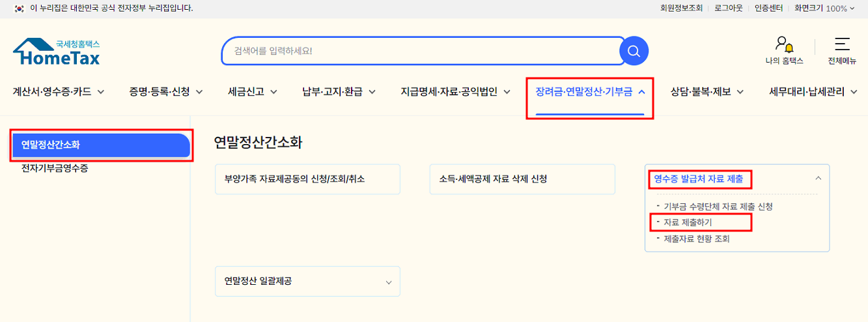Expand the 납부·고지·환급 menu
The image size is (868, 322).
[x=339, y=92]
